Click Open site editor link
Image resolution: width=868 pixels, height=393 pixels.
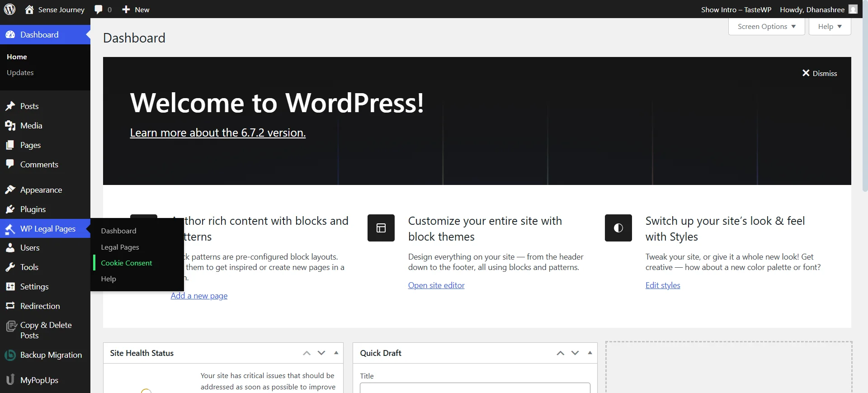pyautogui.click(x=436, y=285)
